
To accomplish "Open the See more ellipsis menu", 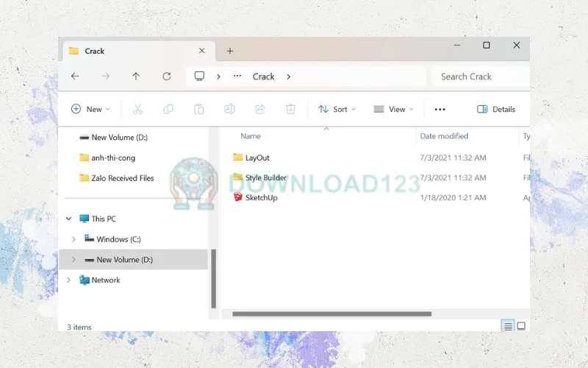I will pyautogui.click(x=440, y=109).
